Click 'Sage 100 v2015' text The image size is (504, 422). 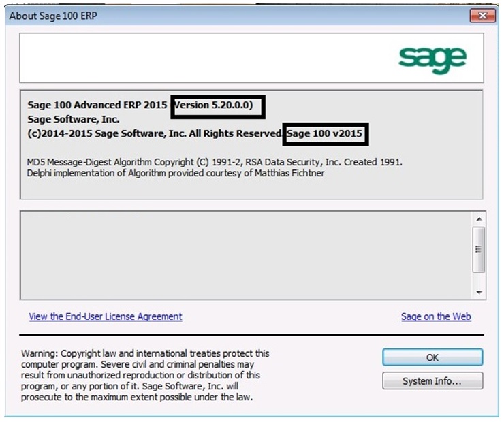pyautogui.click(x=324, y=133)
